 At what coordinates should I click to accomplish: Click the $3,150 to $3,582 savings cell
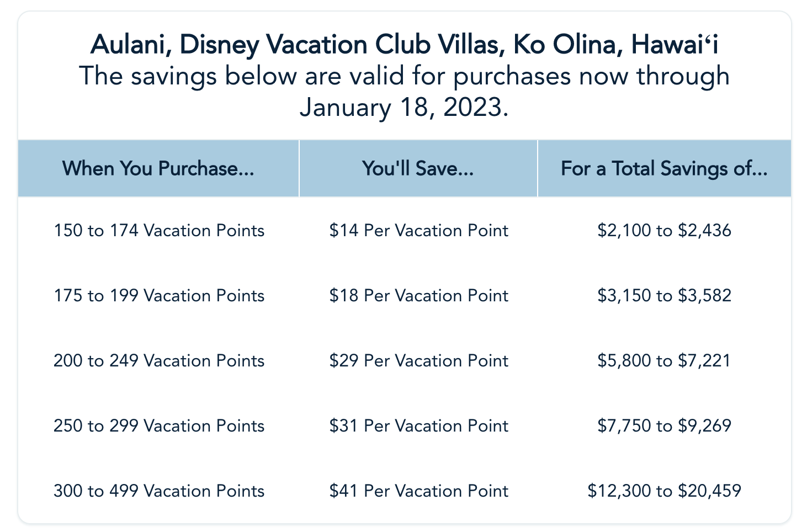(664, 295)
